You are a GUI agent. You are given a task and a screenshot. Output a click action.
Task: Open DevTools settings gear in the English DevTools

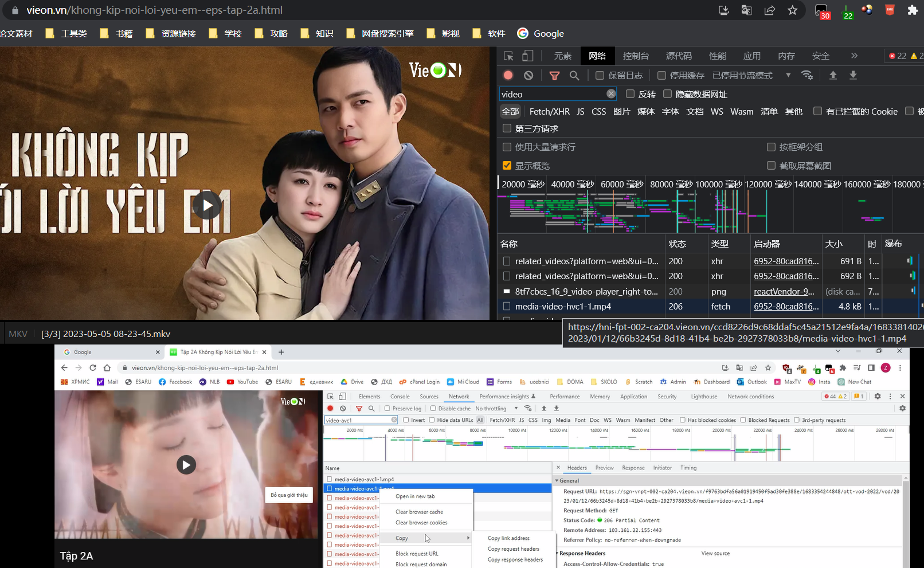[877, 396]
